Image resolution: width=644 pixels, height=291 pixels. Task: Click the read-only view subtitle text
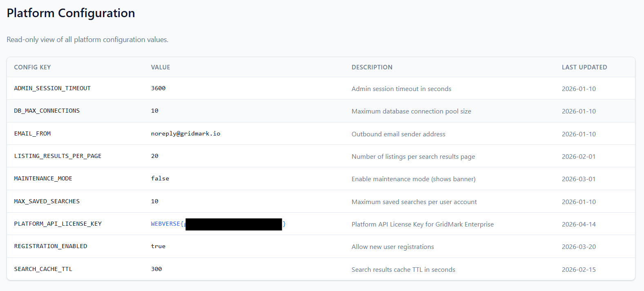point(87,40)
